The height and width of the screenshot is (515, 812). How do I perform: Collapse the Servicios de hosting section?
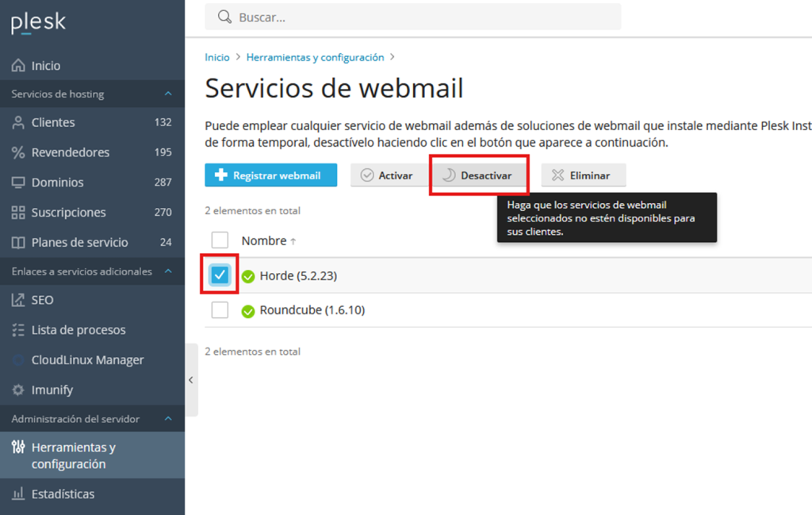click(168, 94)
